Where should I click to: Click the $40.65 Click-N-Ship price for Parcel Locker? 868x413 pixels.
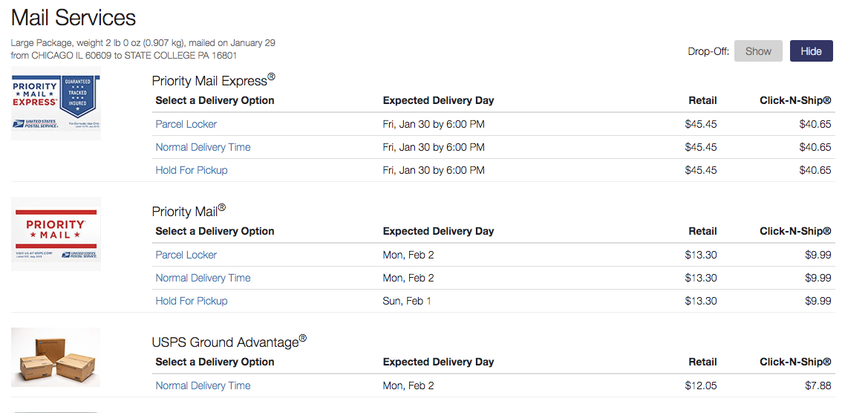815,124
